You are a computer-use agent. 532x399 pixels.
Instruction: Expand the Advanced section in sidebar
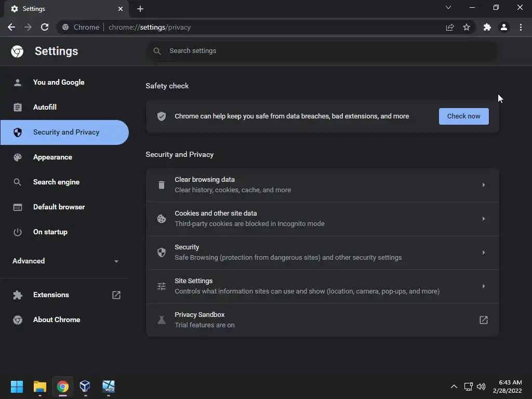64,261
